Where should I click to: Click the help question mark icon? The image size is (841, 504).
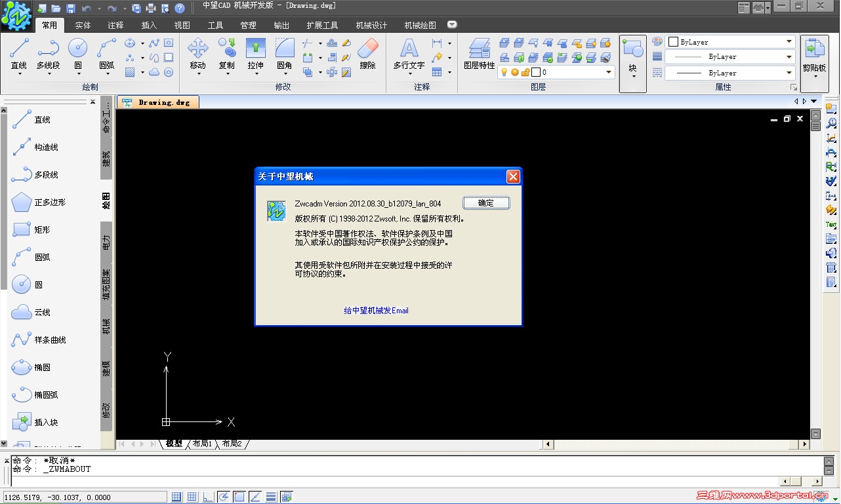(179, 9)
